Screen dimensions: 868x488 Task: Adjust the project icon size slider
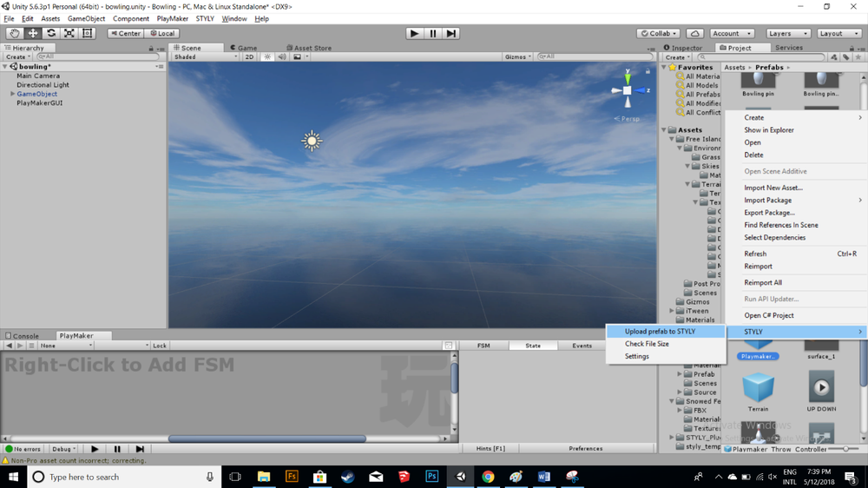(845, 449)
